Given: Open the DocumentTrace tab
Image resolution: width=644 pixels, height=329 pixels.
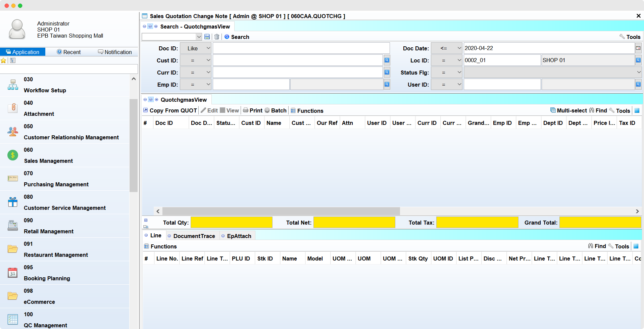Looking at the screenshot, I should [194, 236].
